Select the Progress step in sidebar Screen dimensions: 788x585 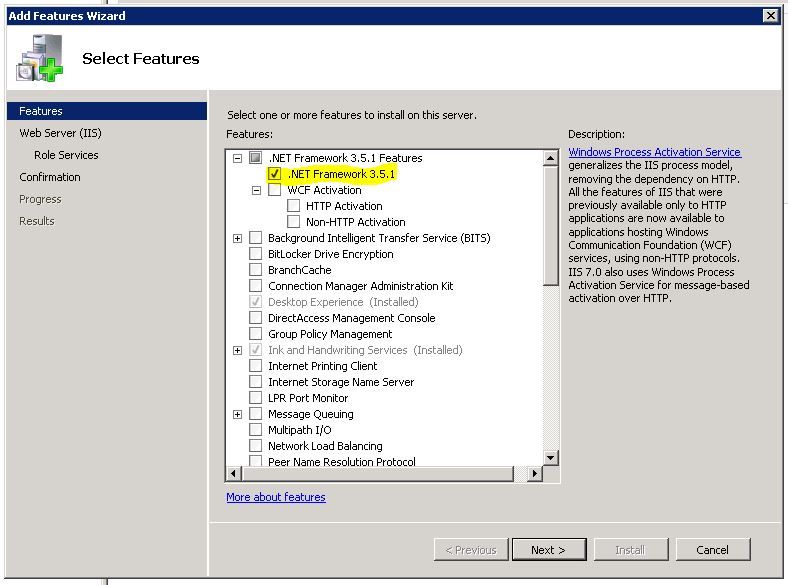(x=40, y=200)
